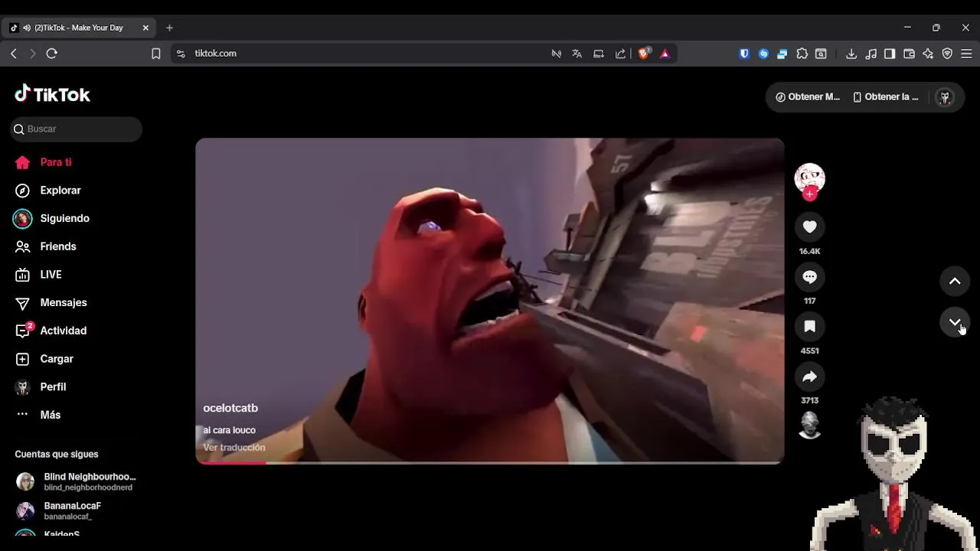Open Brave Rewards triangle icon
The height and width of the screenshot is (551, 980).
point(665,54)
